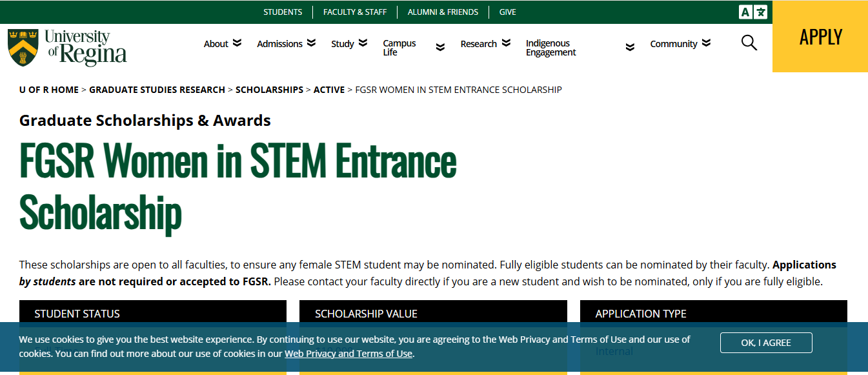The height and width of the screenshot is (375, 868).
Task: Open the Give top link
Action: pos(507,12)
